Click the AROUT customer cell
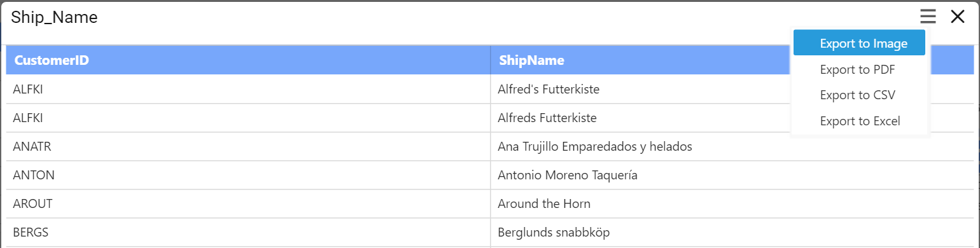 pyautogui.click(x=248, y=204)
